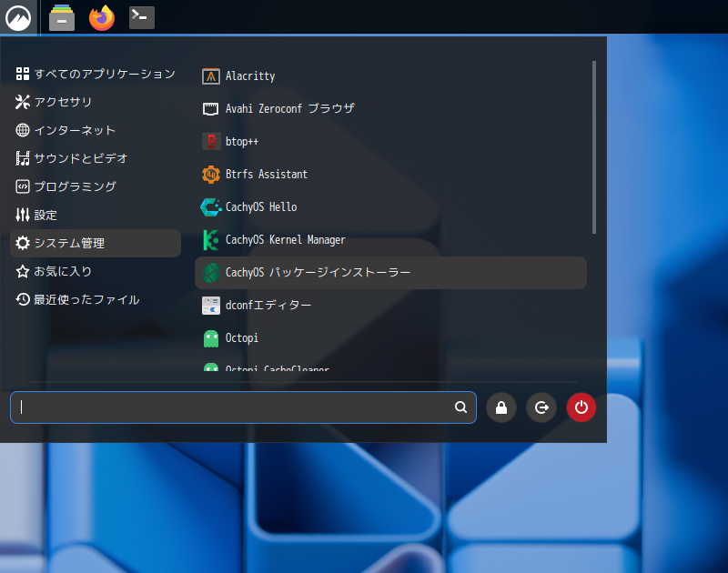This screenshot has width=728, height=573.
Task: Open the CachyOS application menu launcher
Action: (x=18, y=17)
